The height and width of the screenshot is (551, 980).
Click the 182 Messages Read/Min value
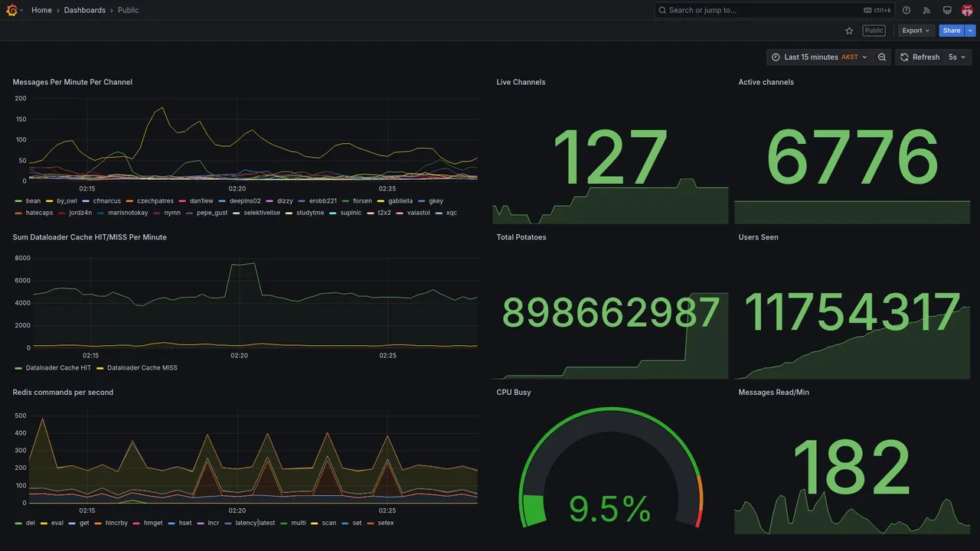(852, 468)
